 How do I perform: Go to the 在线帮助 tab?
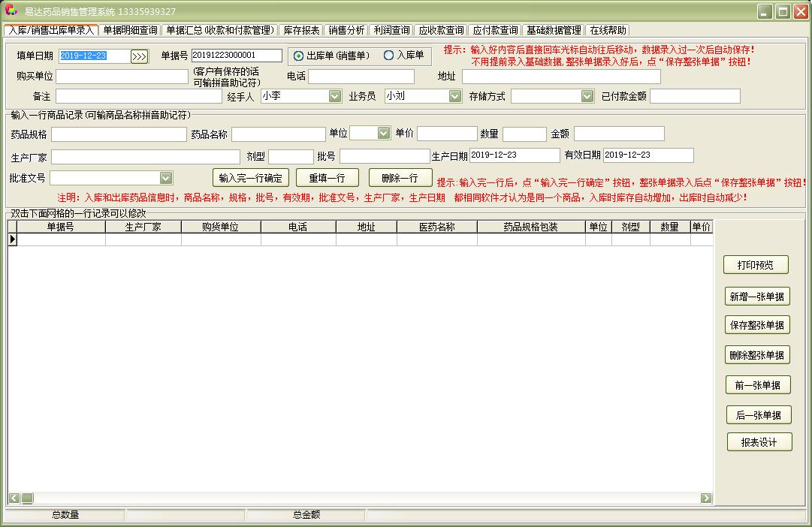(607, 30)
